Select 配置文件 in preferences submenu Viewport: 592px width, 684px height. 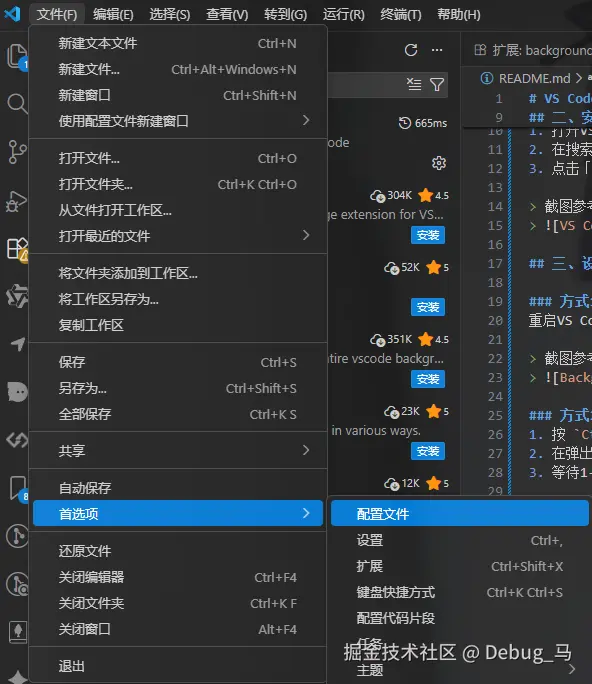(459, 513)
